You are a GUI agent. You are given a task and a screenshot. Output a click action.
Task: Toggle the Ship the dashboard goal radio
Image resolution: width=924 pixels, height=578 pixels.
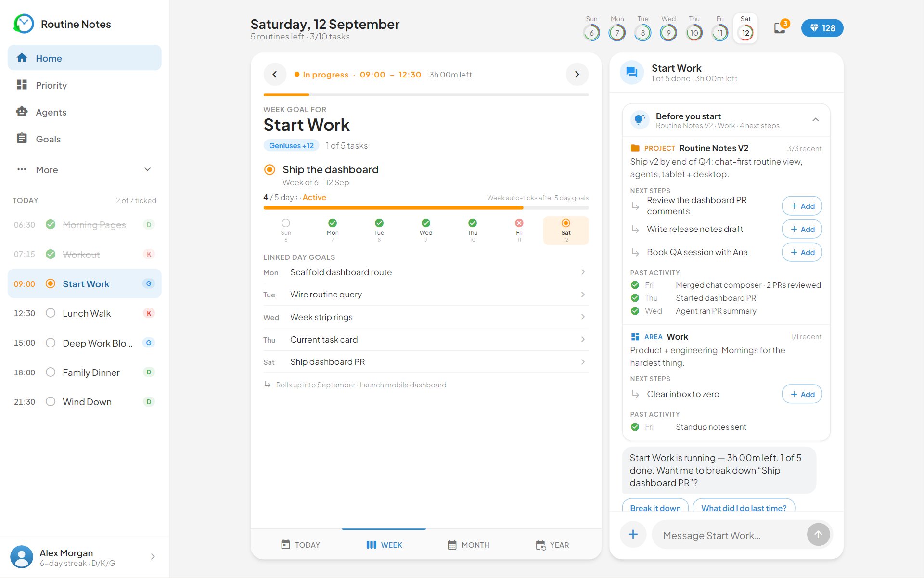269,169
